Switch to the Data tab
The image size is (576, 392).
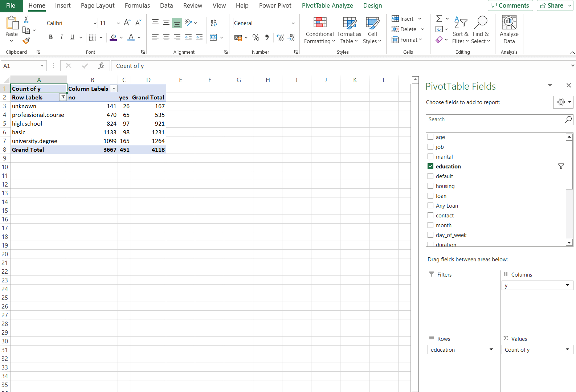[x=167, y=5]
